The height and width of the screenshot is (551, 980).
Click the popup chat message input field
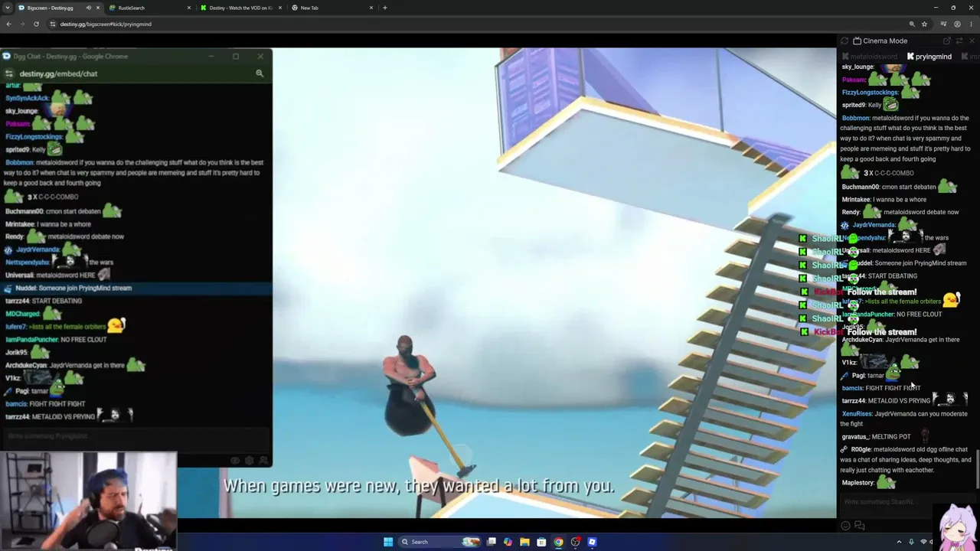[x=136, y=436]
